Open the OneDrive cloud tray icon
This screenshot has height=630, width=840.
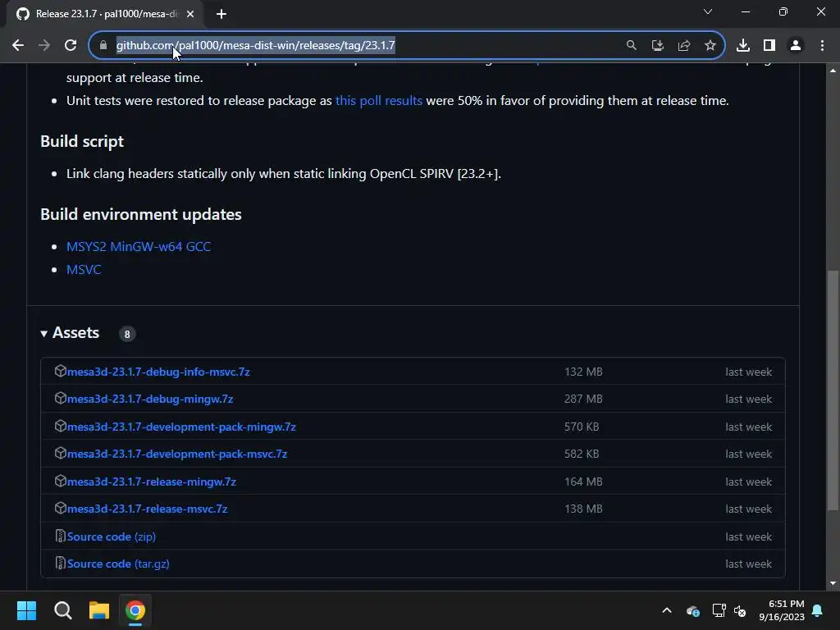tap(692, 610)
